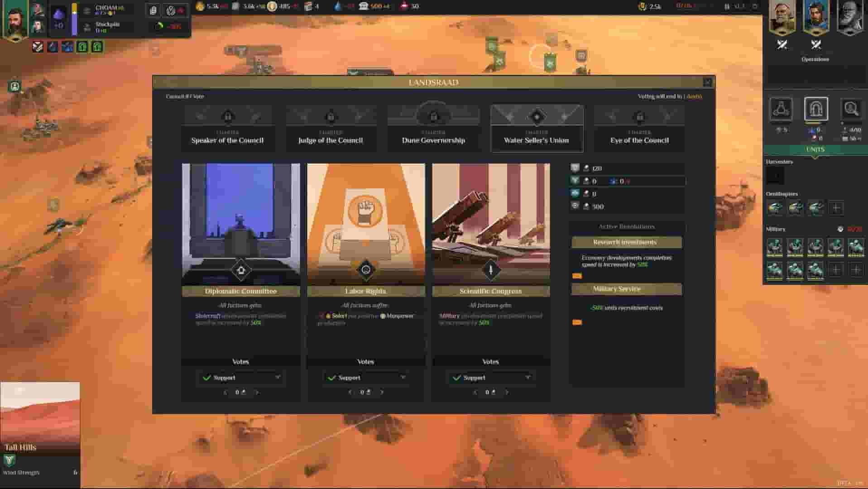
Task: Open the Support dropdown for Scientific Congress
Action: coord(490,377)
